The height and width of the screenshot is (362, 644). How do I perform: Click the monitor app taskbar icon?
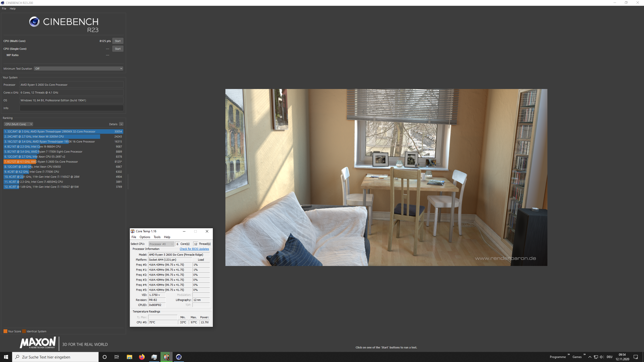(x=154, y=357)
